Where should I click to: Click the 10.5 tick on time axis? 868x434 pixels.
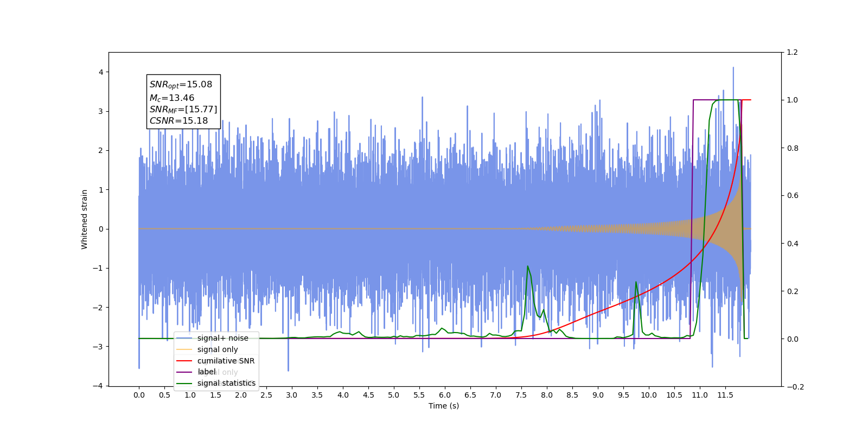(x=674, y=395)
